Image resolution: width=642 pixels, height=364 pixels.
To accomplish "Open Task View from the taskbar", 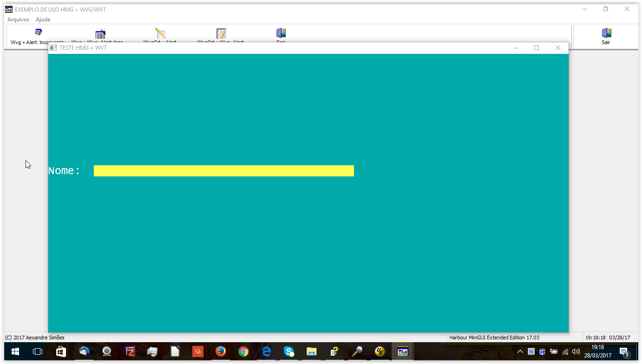I will [x=38, y=352].
